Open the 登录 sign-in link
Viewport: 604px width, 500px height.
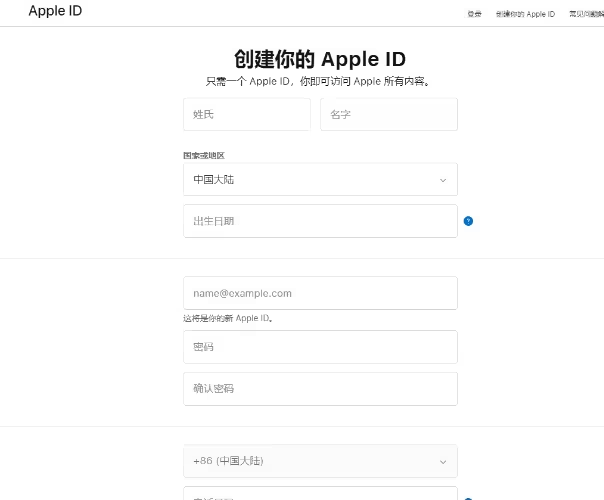pos(474,14)
